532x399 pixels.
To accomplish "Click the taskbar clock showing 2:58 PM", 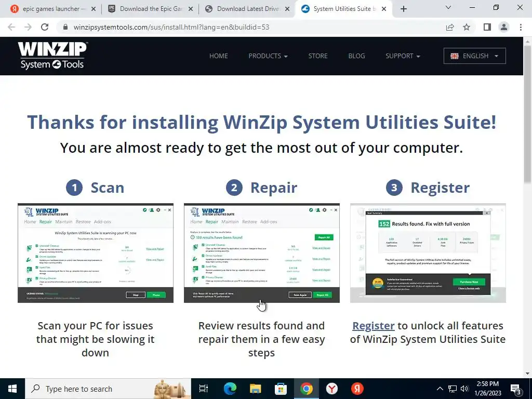I will pyautogui.click(x=487, y=389).
